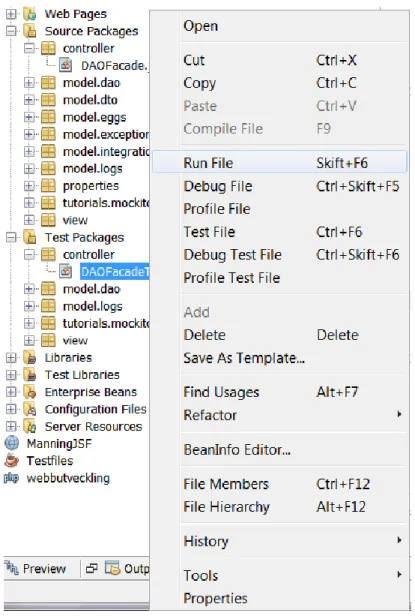The width and height of the screenshot is (415, 616).
Task: Click the php icon of webbutveckling project
Action: pyautogui.click(x=12, y=478)
